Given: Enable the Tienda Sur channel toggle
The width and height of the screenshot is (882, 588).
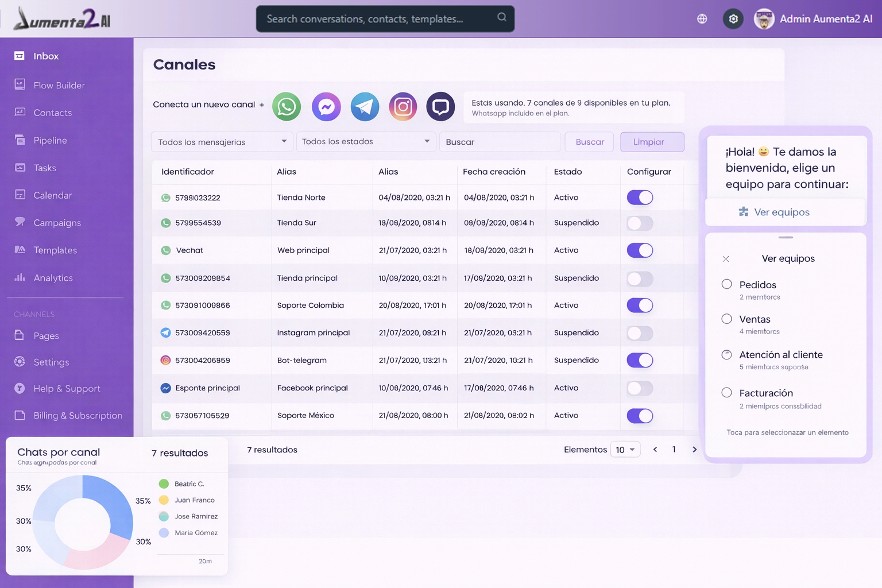Looking at the screenshot, I should pyautogui.click(x=640, y=223).
